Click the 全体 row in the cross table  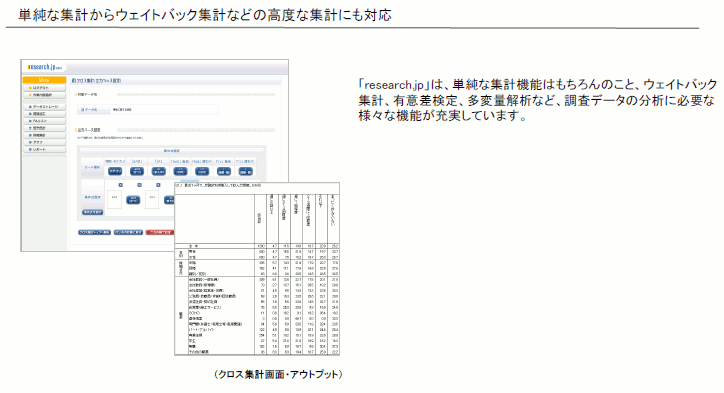pos(257,246)
